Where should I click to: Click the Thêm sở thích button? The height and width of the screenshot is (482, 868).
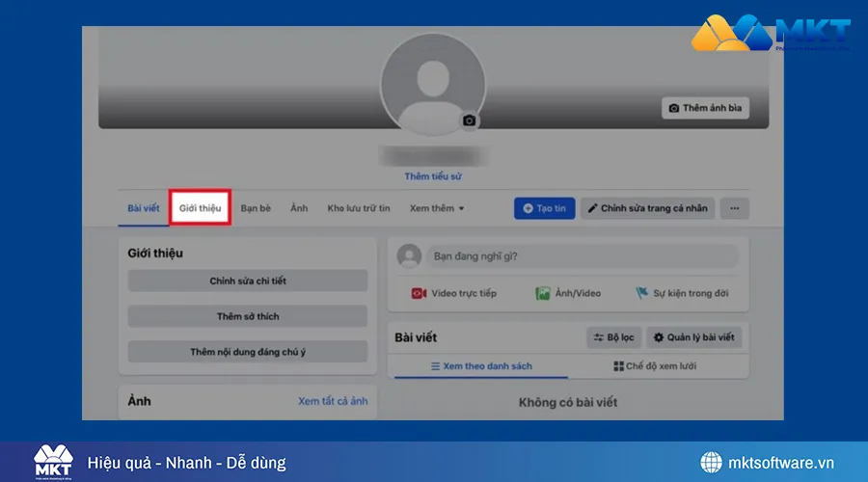point(248,316)
